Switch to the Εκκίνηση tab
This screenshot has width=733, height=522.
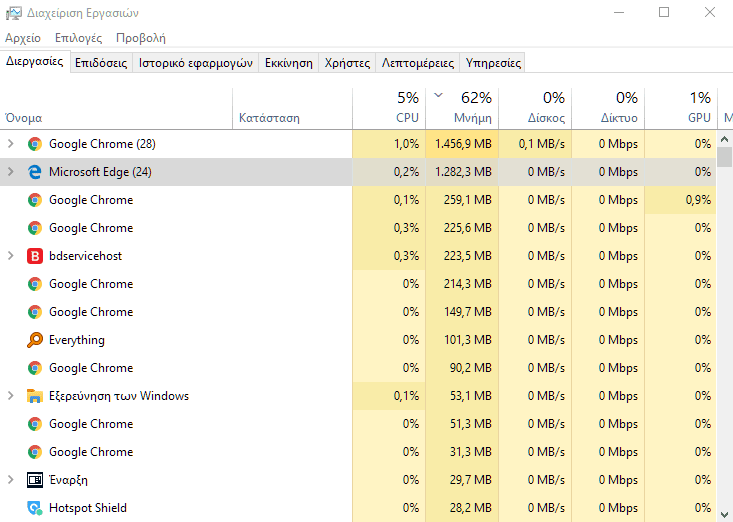(x=288, y=63)
